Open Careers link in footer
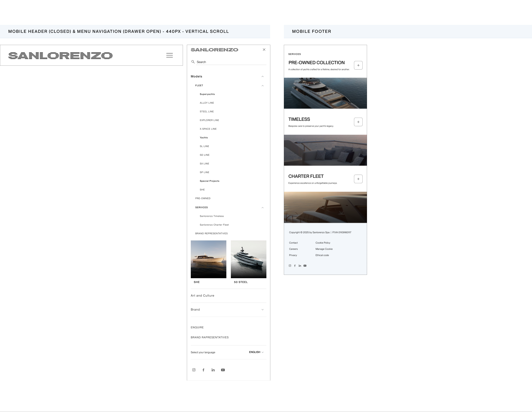This screenshot has width=532, height=412. coord(293,249)
